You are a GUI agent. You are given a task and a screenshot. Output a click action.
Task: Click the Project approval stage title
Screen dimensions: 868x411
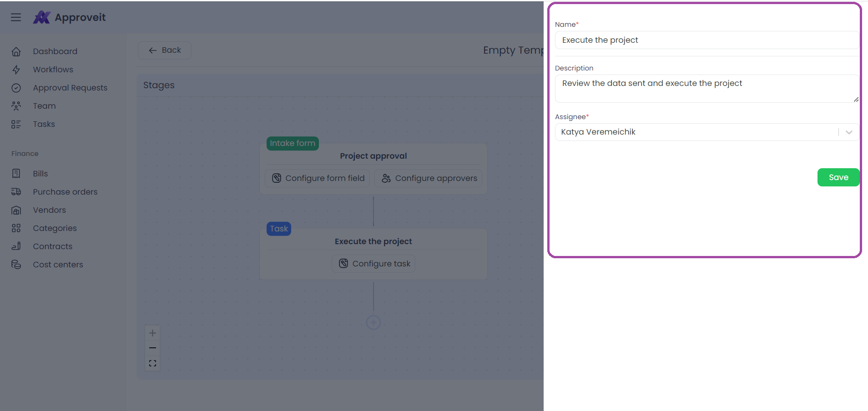point(373,156)
